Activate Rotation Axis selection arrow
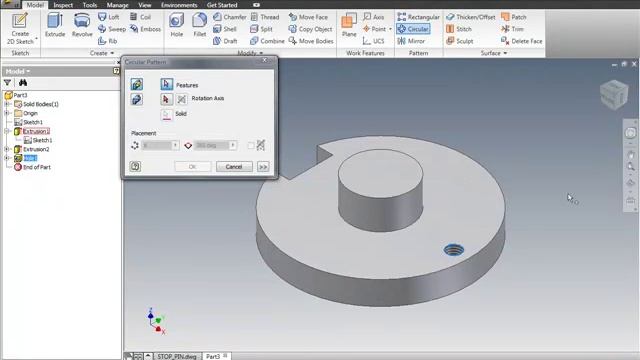Viewport: 640px width, 360px height. click(166, 99)
